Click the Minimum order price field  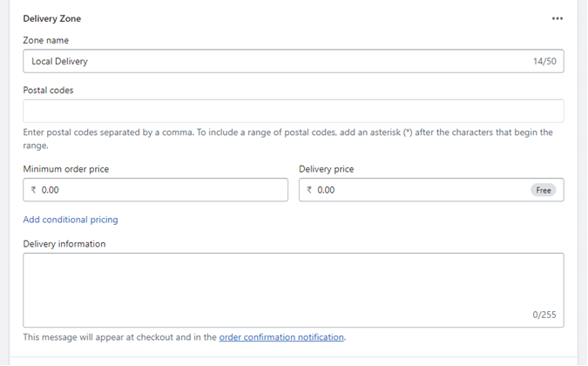tap(161, 190)
